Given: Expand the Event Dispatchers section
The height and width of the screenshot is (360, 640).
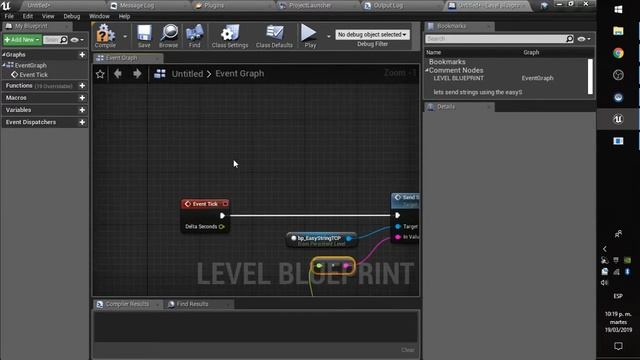Looking at the screenshot, I should tap(31, 122).
